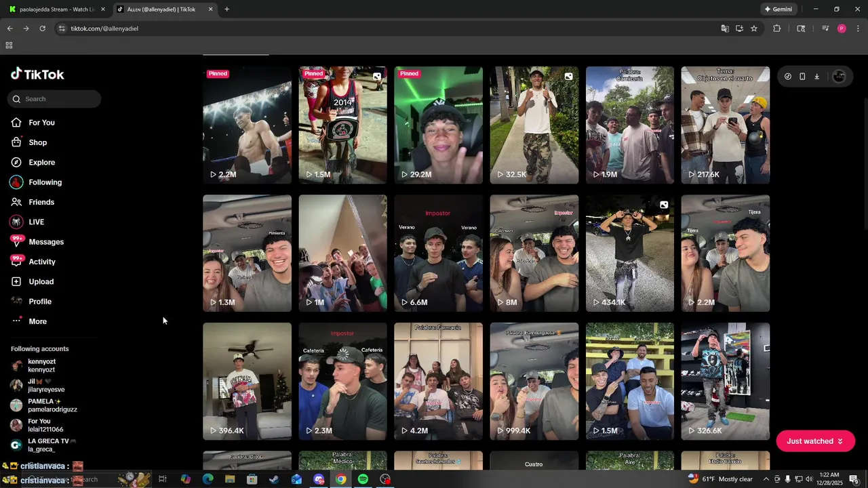This screenshot has height=488, width=868.
Task: Go back to the previous page
Action: [9, 28]
